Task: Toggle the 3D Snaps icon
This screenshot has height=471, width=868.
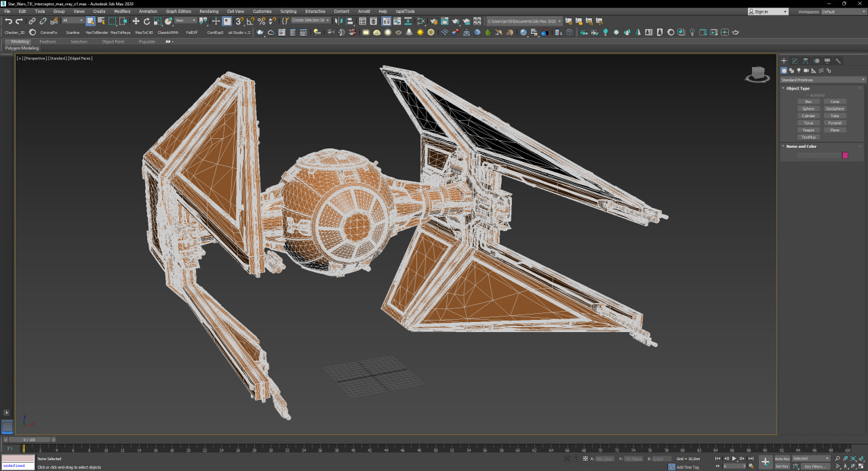Action: tap(240, 21)
